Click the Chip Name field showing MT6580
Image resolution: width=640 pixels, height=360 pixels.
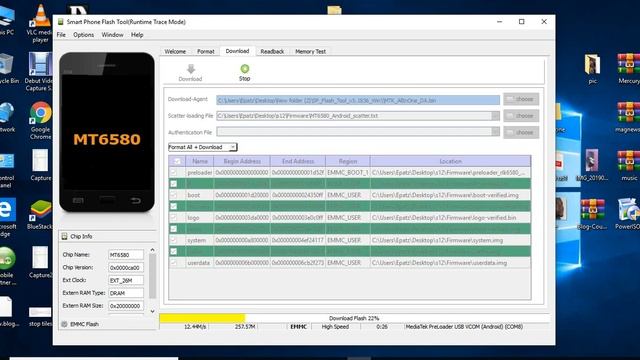coord(126,255)
